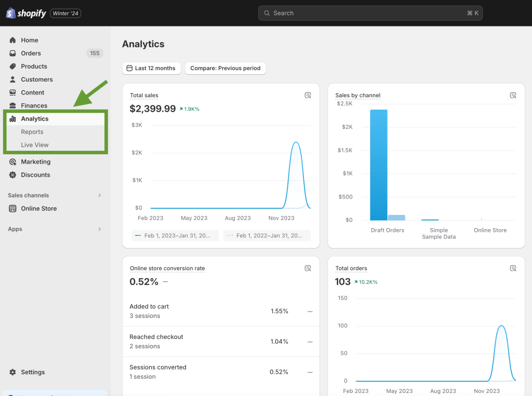Click the 0.52% conversion rate value
This screenshot has width=532, height=396.
click(x=144, y=282)
